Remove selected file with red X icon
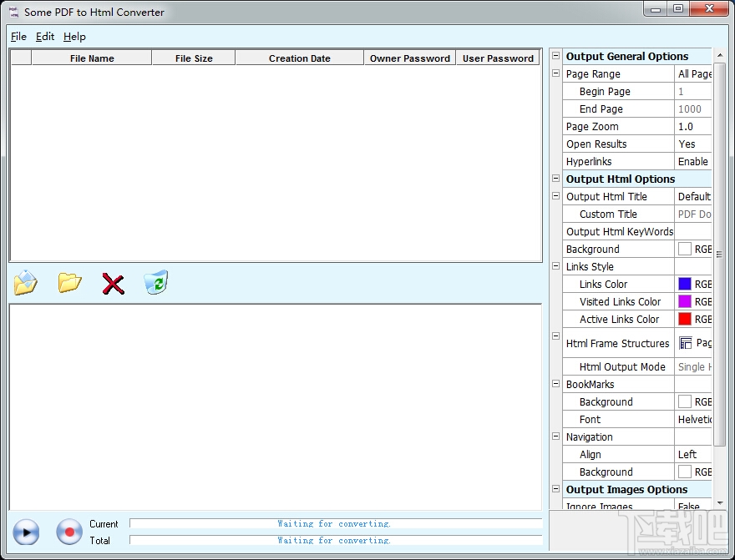 [113, 284]
